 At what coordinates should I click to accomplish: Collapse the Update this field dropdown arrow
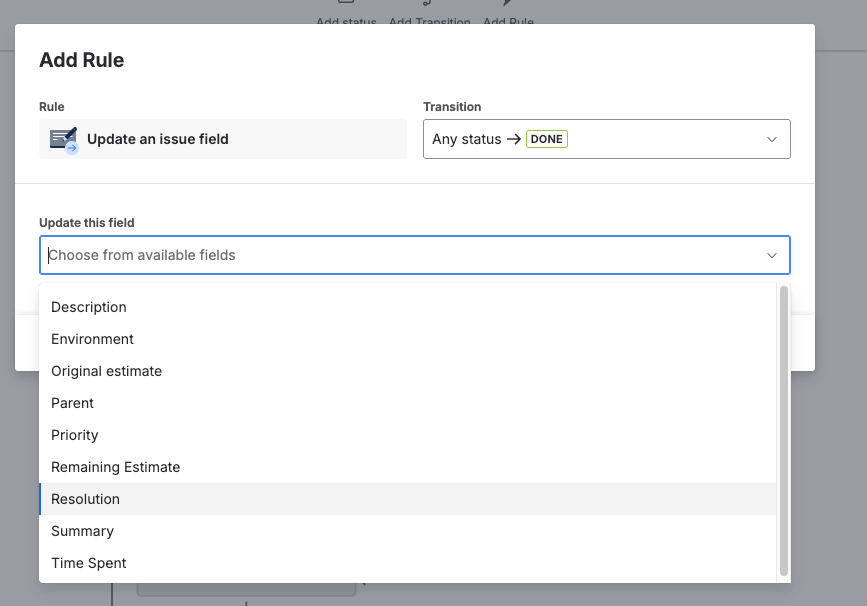[771, 256]
